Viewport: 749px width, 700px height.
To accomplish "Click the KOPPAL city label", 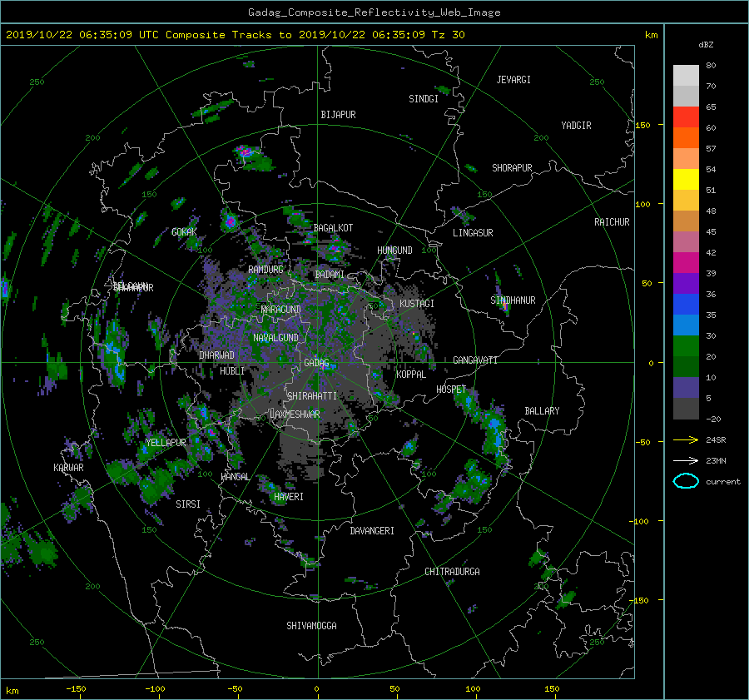I will point(411,375).
